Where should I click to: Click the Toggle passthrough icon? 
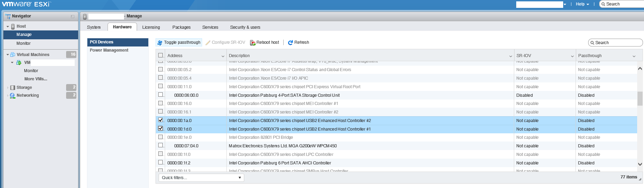point(160,43)
